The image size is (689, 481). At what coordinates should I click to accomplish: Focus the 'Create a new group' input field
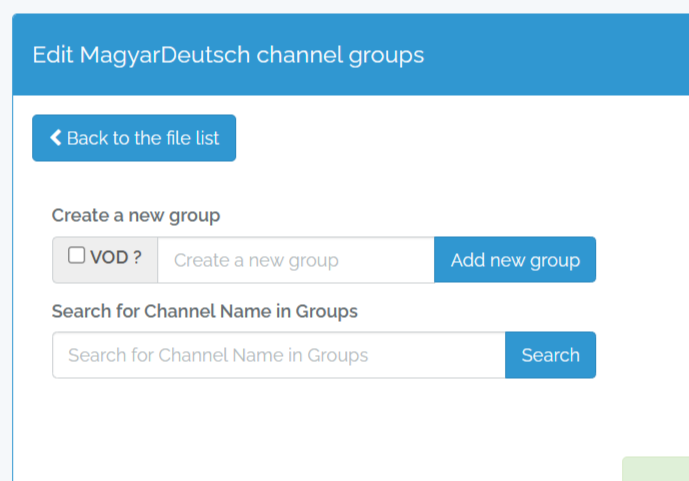296,260
